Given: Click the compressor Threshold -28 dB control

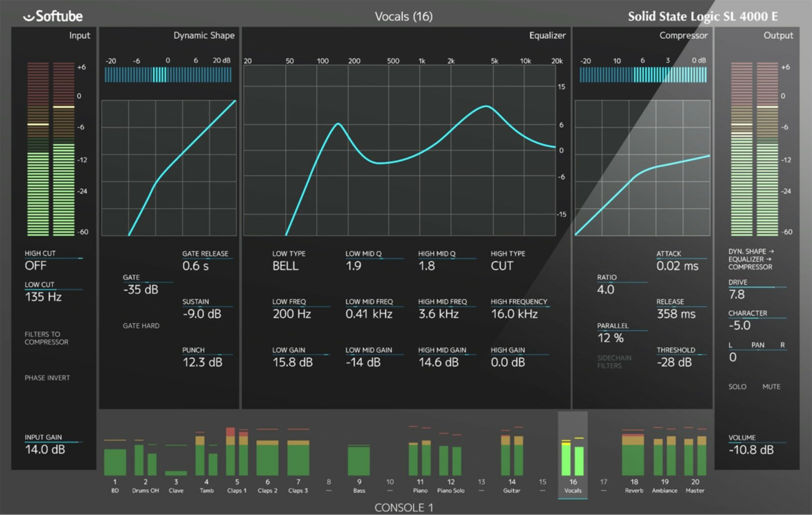Looking at the screenshot, I should point(674,362).
